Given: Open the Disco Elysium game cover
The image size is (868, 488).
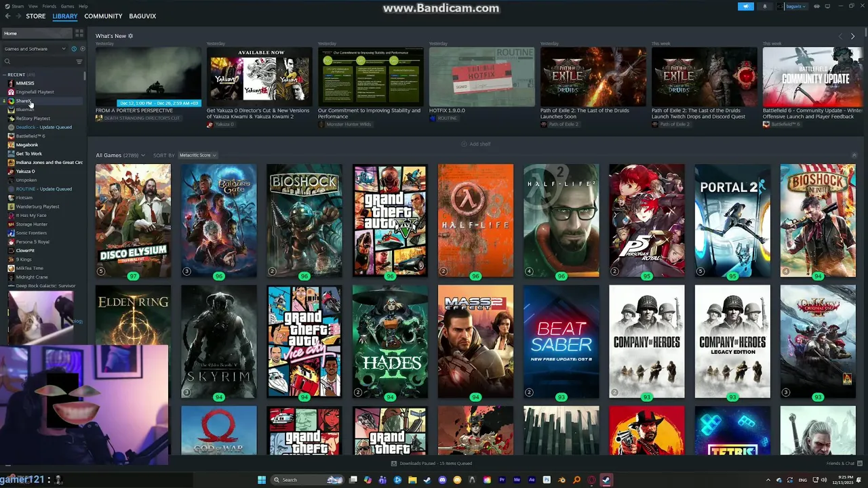Looking at the screenshot, I should 133,220.
